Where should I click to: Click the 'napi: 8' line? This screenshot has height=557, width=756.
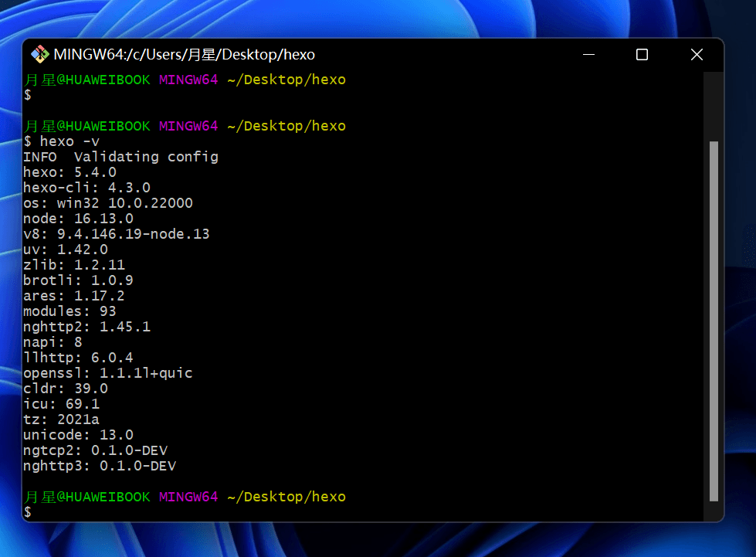[53, 342]
